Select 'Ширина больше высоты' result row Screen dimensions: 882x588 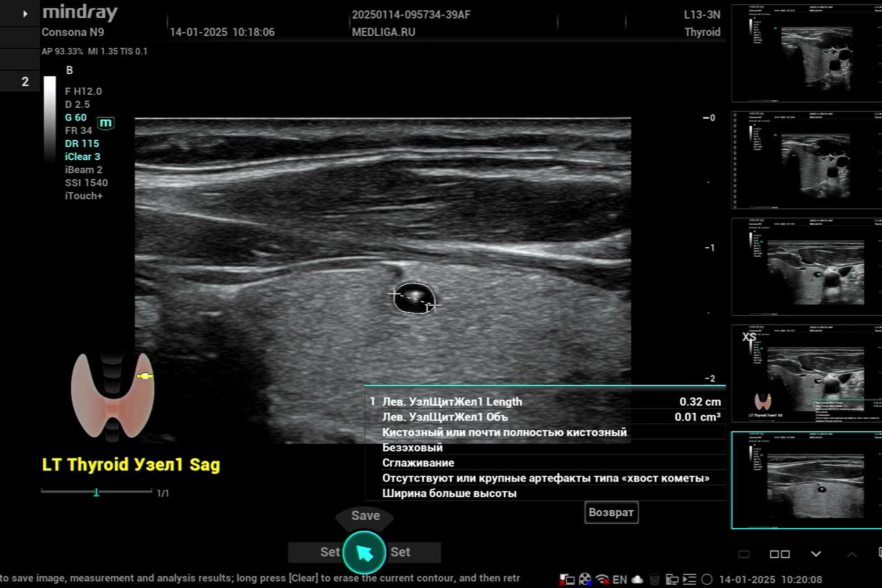(449, 493)
